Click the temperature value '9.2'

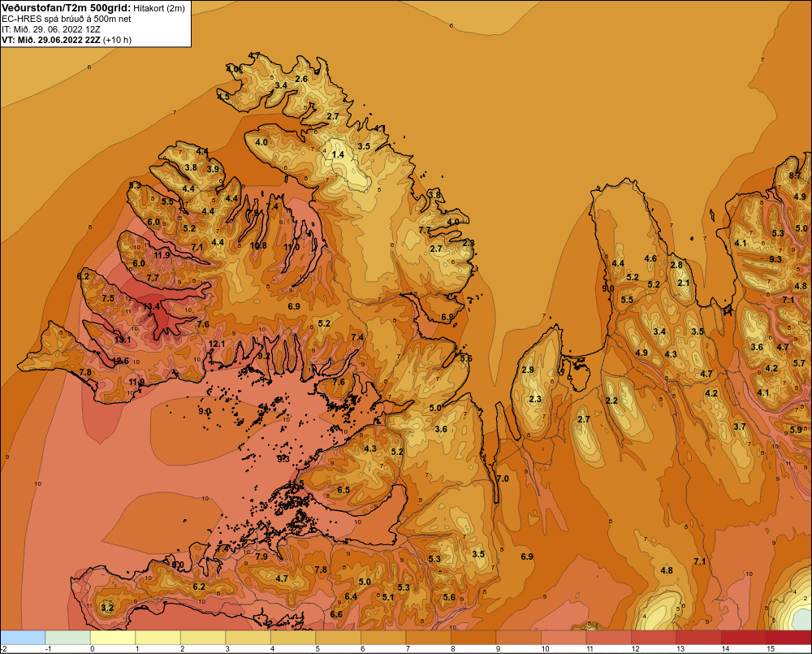point(264,356)
